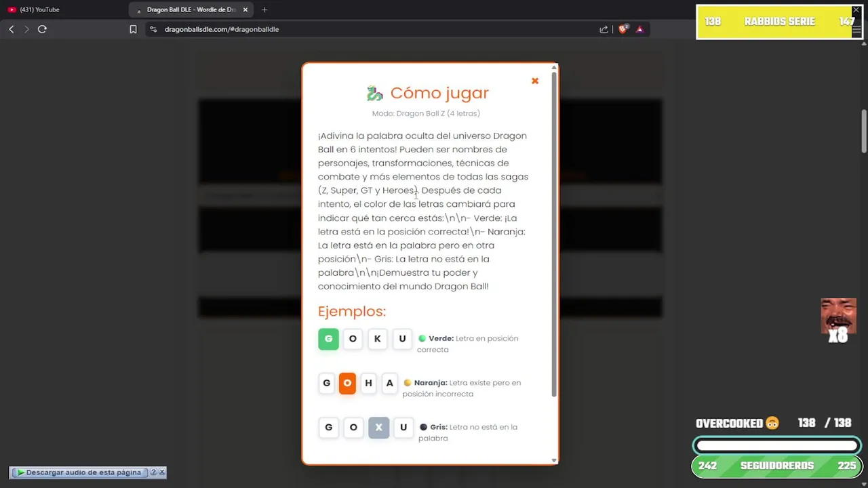This screenshot has width=868, height=488.
Task: Go back in browser history
Action: [12, 29]
